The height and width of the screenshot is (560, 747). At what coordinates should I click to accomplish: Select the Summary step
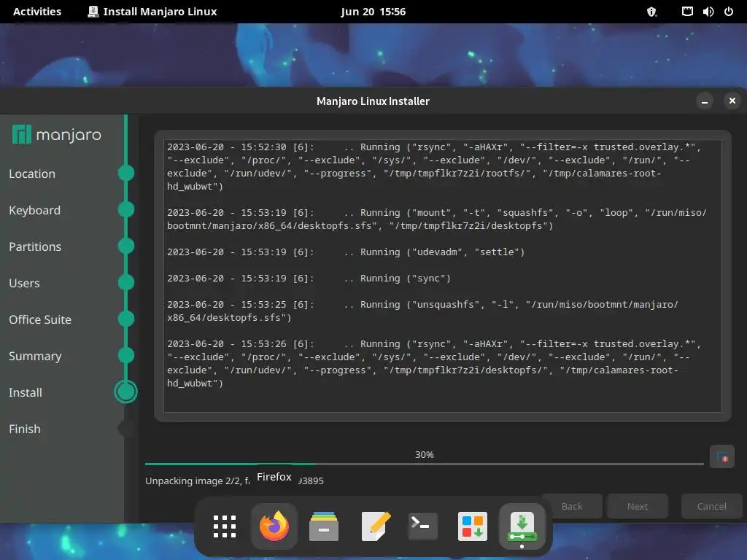click(x=35, y=356)
